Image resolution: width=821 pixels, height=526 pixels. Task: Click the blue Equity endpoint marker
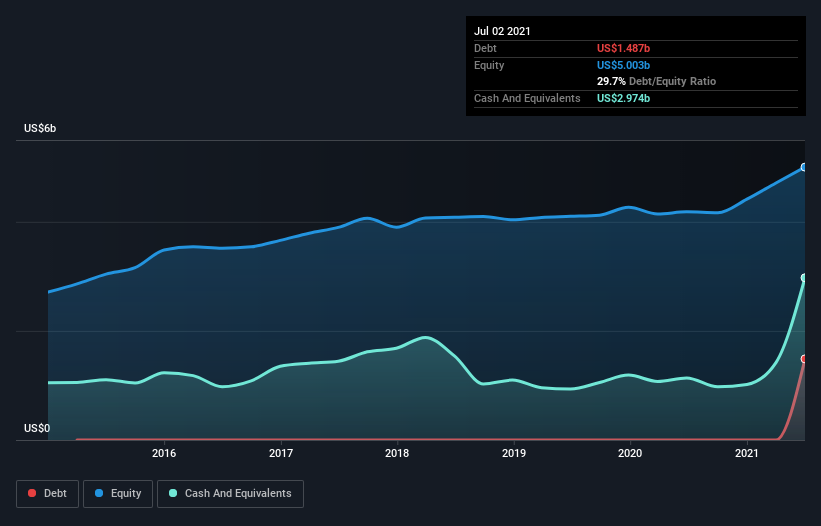point(804,167)
